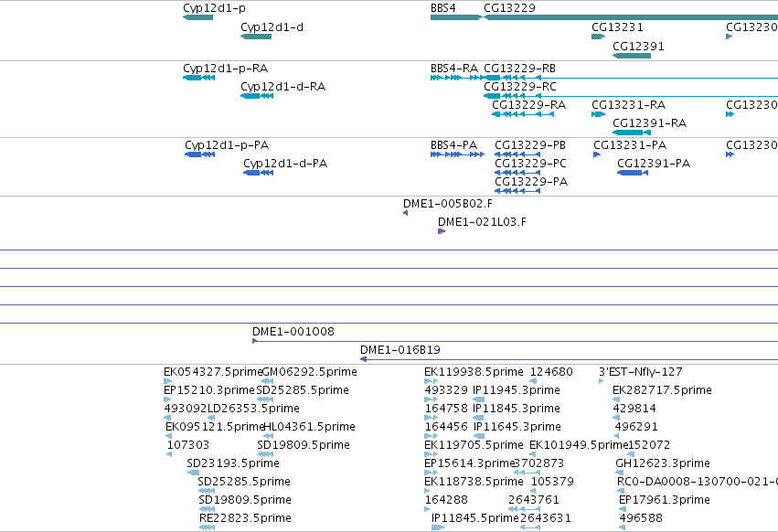Screen dimensions: 778x532
Task: Select EST 105379
Action: click(533, 491)
